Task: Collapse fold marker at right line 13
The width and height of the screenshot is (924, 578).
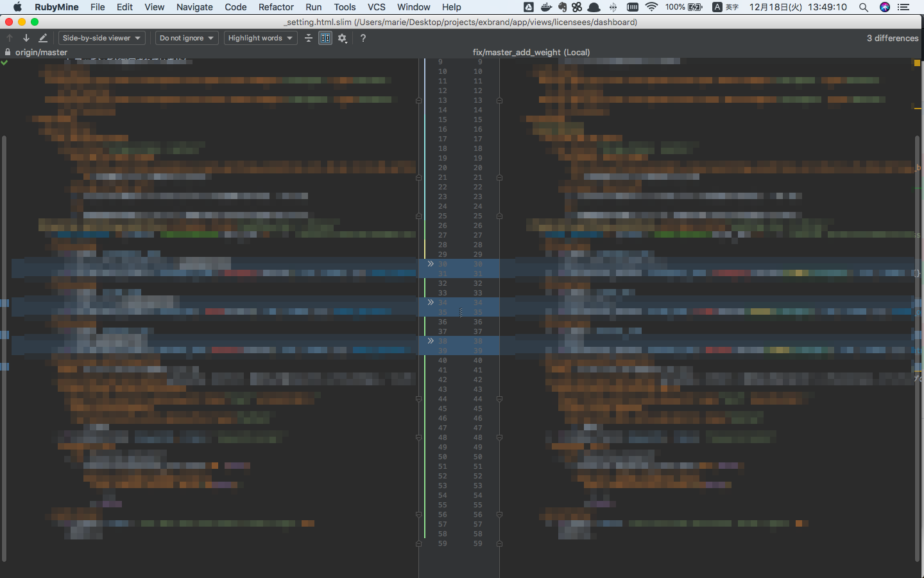Action: 499,101
